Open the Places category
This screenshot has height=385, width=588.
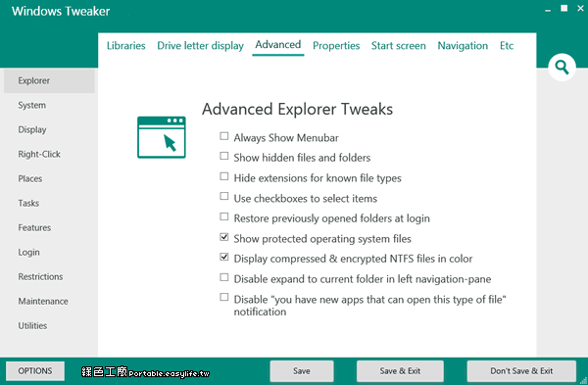(30, 179)
